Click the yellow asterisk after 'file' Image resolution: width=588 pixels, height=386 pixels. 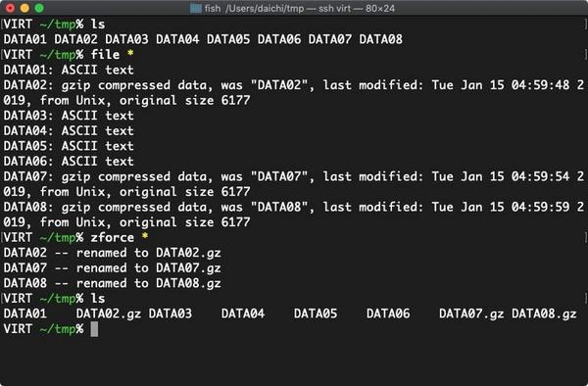click(130, 53)
